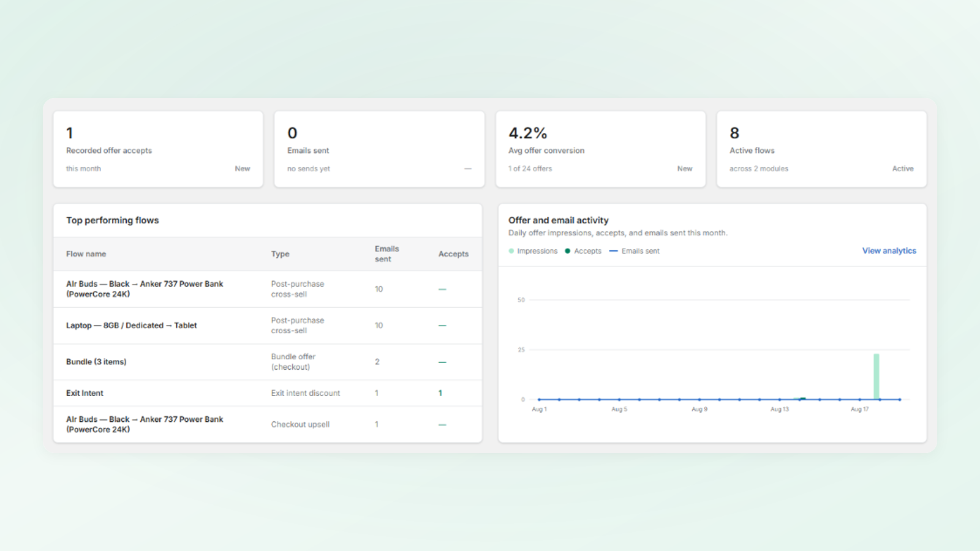Click the Emails sent legend line
Screen dimensions: 980x551
click(x=614, y=251)
